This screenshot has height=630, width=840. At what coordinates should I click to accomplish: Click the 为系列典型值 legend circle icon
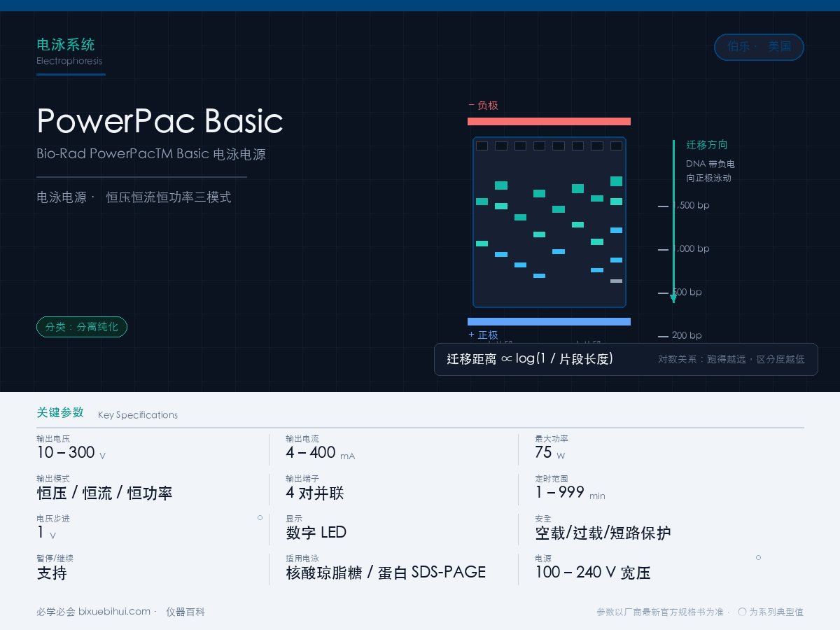743,612
